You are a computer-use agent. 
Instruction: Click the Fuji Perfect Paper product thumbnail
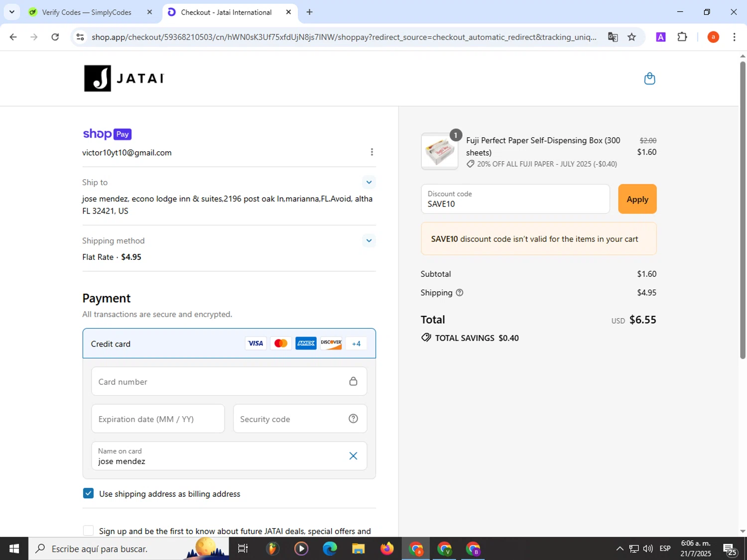click(440, 152)
